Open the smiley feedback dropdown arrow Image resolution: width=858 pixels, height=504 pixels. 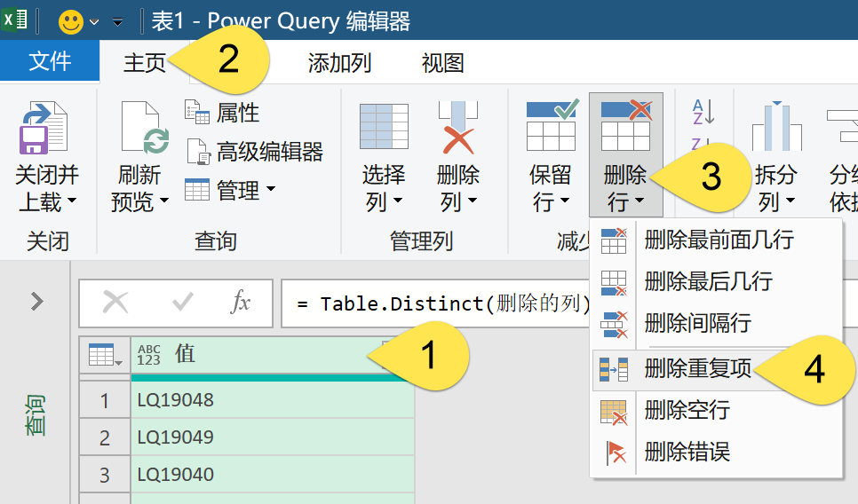tap(94, 22)
